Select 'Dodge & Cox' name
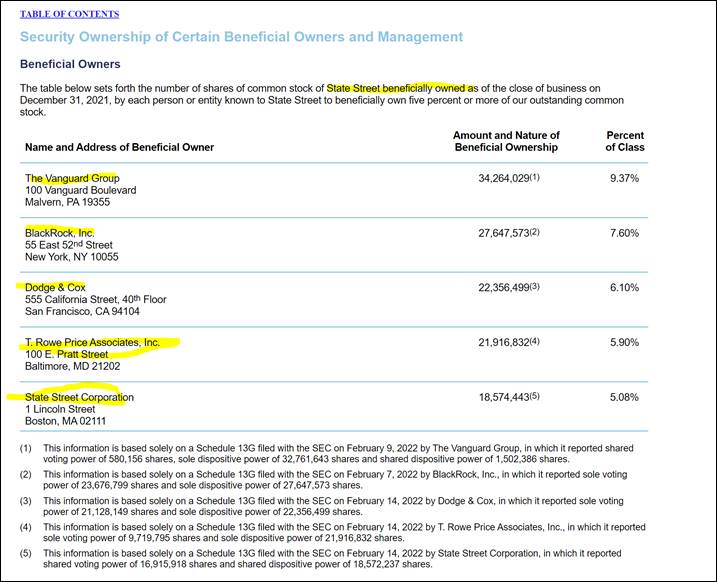This screenshot has height=582, width=717. pos(55,288)
